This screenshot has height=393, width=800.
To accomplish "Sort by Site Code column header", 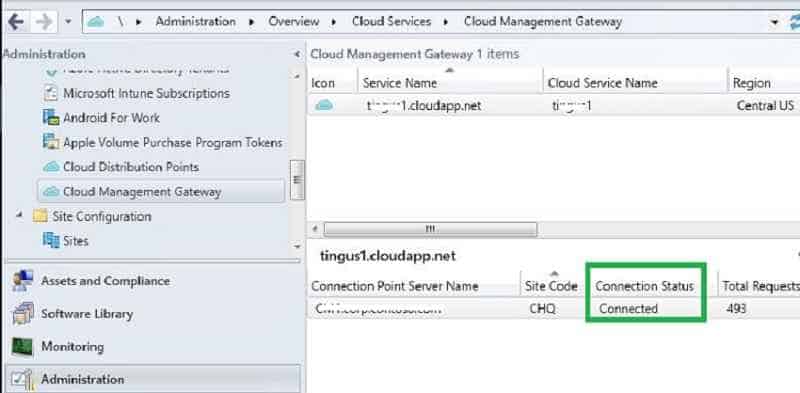I will pyautogui.click(x=553, y=286).
